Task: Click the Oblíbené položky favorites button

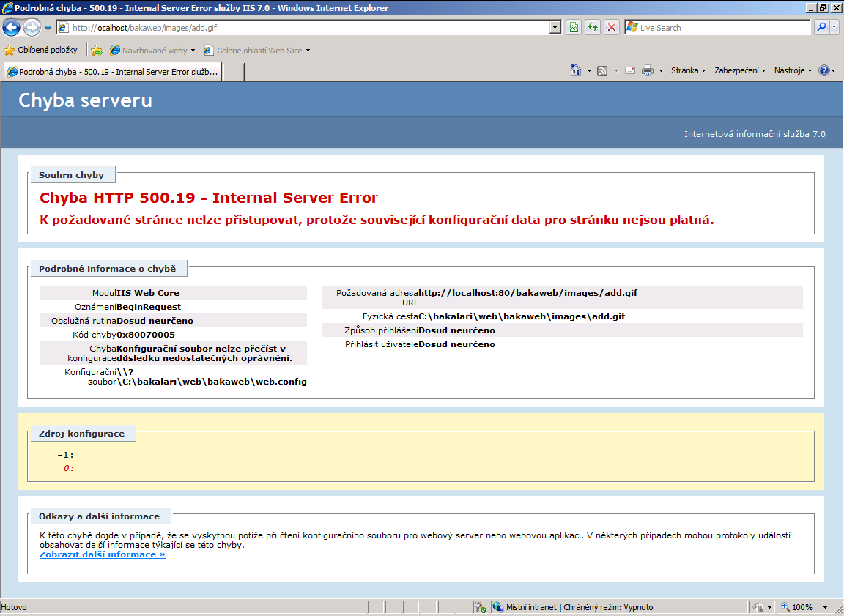Action: tap(40, 50)
